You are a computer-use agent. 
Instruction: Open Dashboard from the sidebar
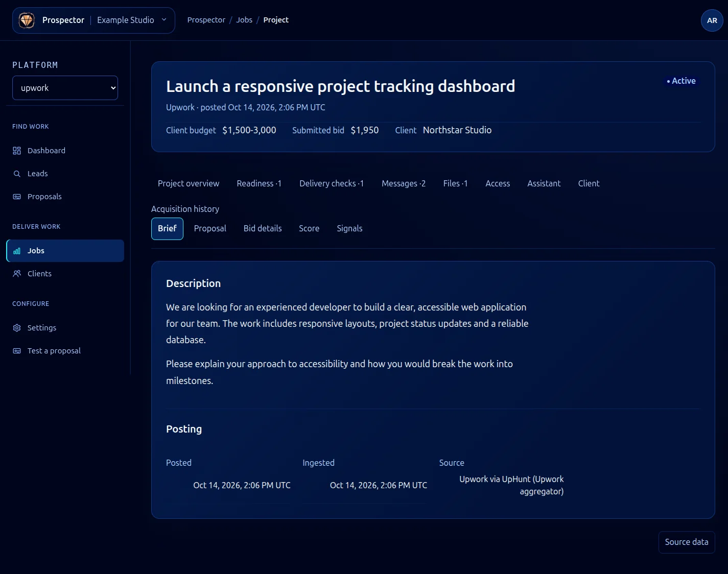coord(65,151)
